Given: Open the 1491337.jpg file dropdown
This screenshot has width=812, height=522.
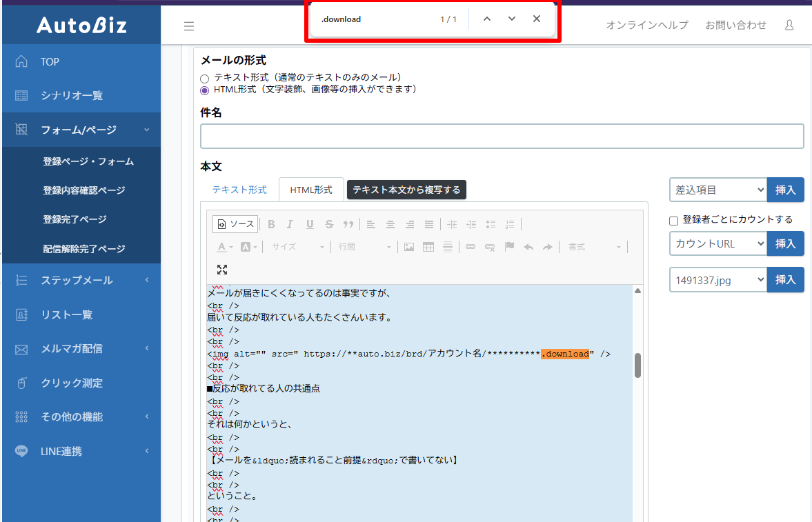Looking at the screenshot, I should pos(717,279).
